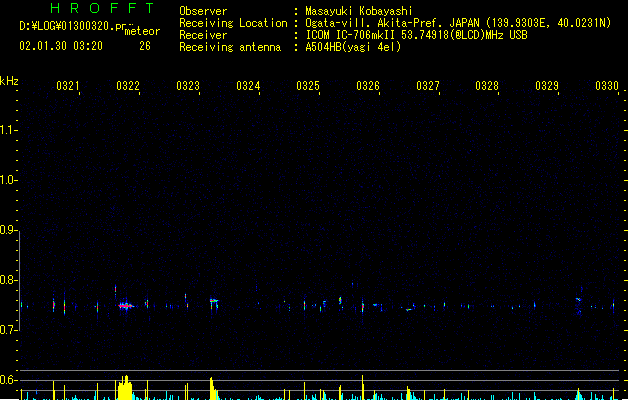Screen dimensions: 629x400
Task: Click the Receiving antenna field label
Action: [x=230, y=47]
